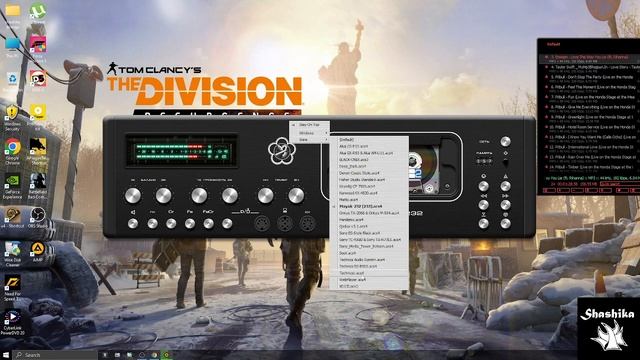
Task: Select playlist track 3 Eminem Love The Way You Lie
Action: tap(590, 58)
